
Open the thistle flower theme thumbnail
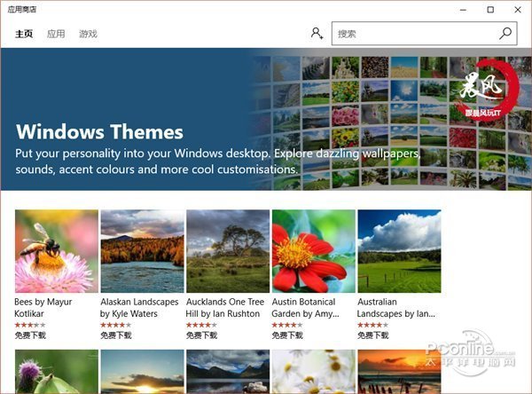click(x=57, y=372)
